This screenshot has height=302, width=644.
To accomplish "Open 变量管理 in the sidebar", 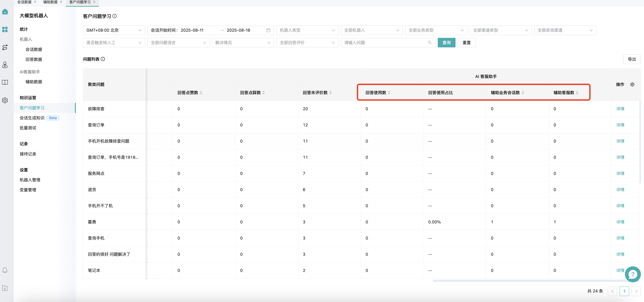I will coord(28,190).
